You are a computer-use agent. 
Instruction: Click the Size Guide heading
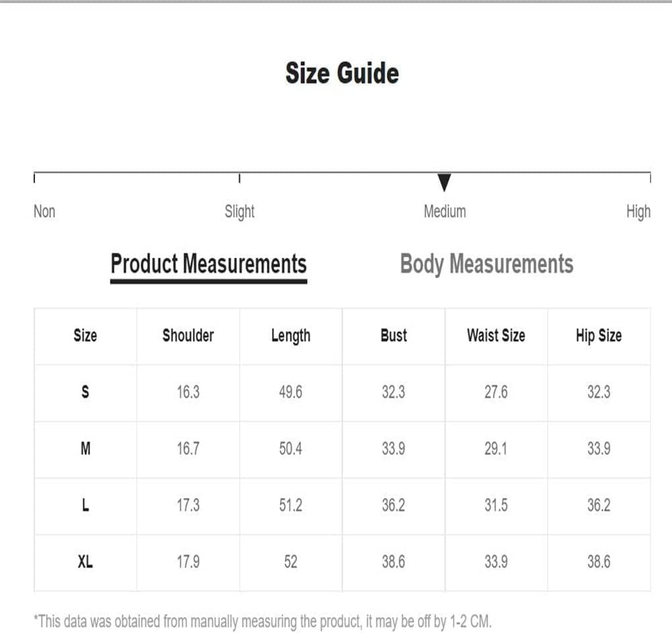point(342,73)
